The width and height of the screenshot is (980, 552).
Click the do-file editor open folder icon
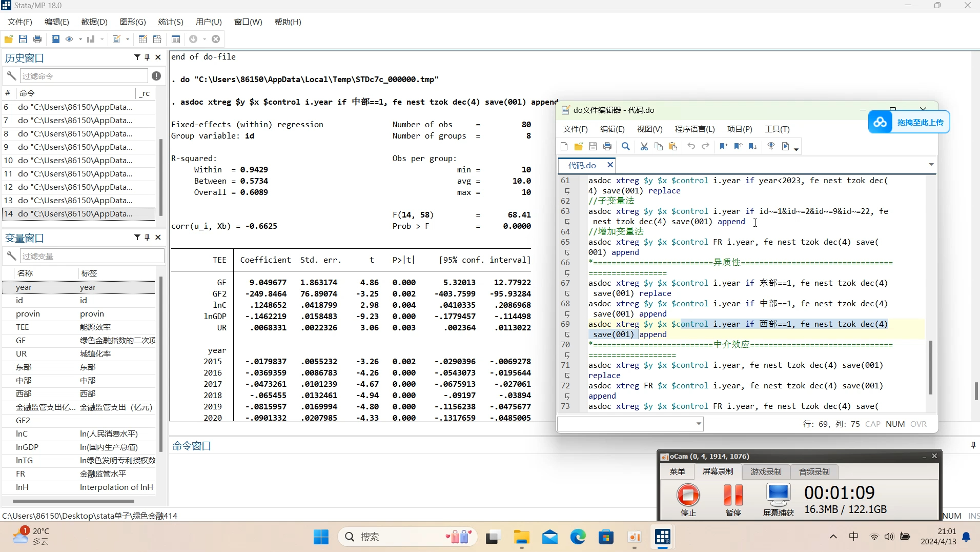click(x=579, y=146)
